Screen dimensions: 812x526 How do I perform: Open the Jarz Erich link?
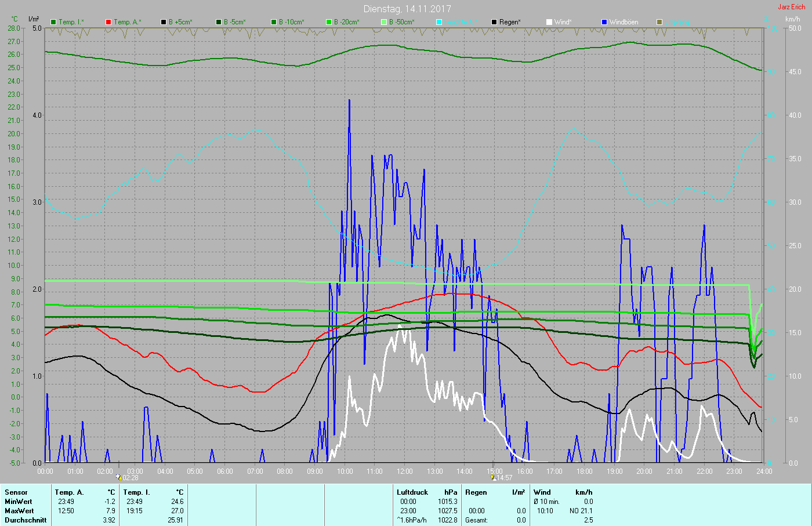791,7
